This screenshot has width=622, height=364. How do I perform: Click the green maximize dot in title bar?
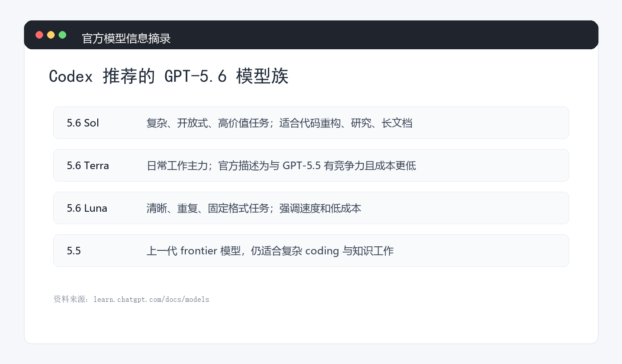pos(62,35)
